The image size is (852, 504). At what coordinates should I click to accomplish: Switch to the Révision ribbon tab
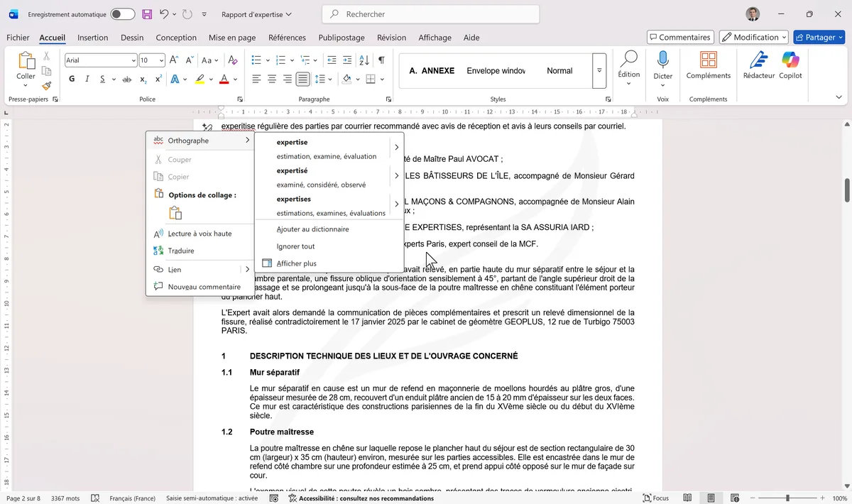point(391,38)
